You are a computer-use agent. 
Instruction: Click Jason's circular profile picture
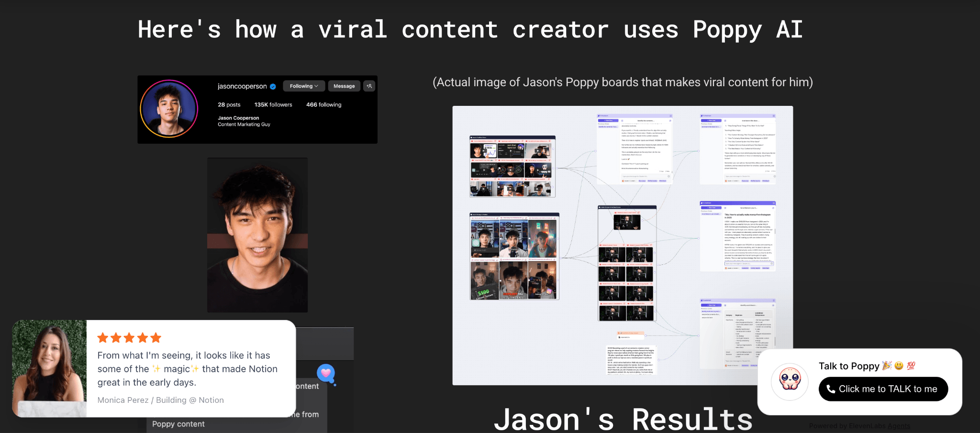[169, 109]
